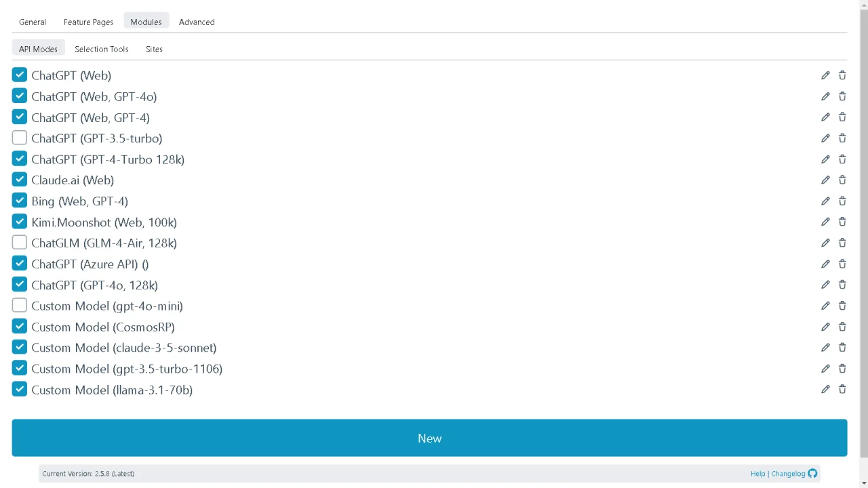868x488 pixels.
Task: Delete ChatGPT (Azure API) entry
Action: coord(842,264)
